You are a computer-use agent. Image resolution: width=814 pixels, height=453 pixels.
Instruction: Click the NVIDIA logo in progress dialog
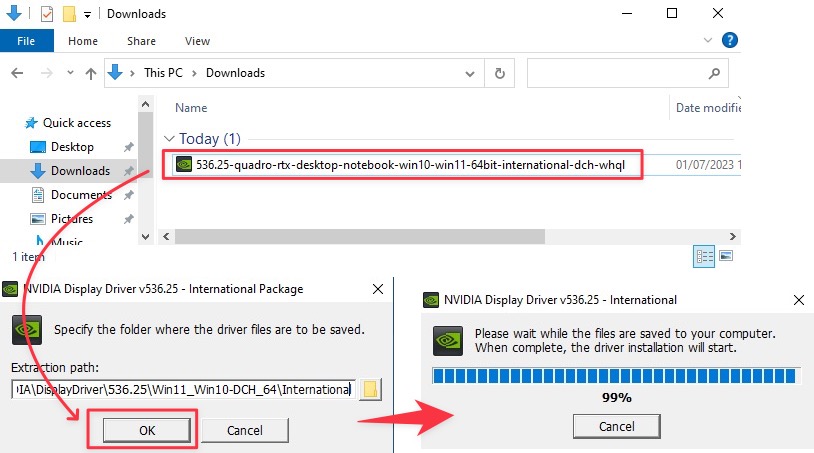click(x=448, y=341)
